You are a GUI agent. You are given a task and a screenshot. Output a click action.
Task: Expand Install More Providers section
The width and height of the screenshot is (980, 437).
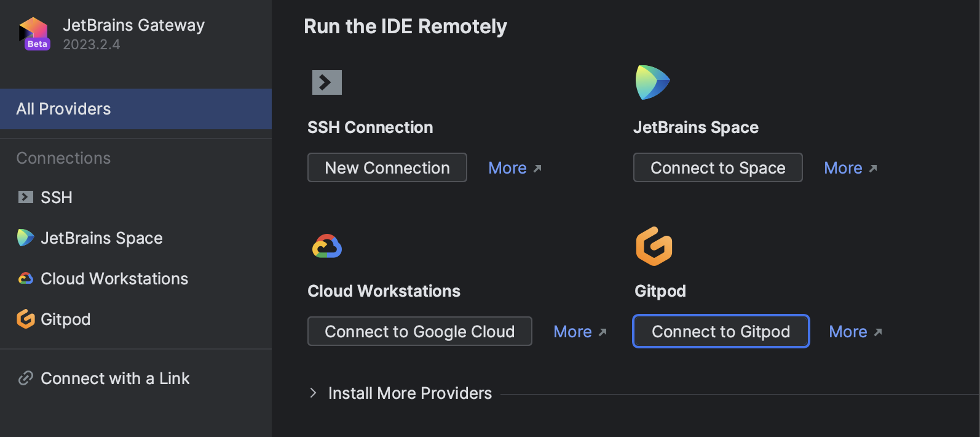pos(314,393)
